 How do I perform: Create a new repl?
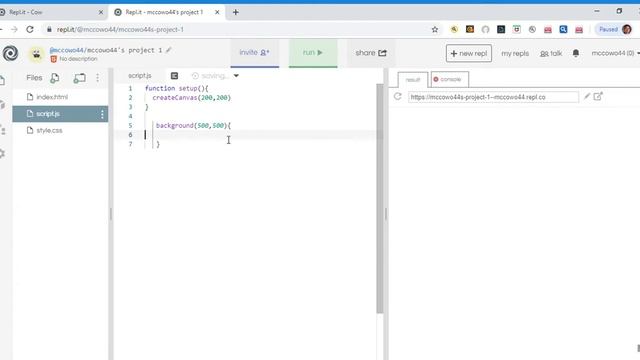pos(469,53)
